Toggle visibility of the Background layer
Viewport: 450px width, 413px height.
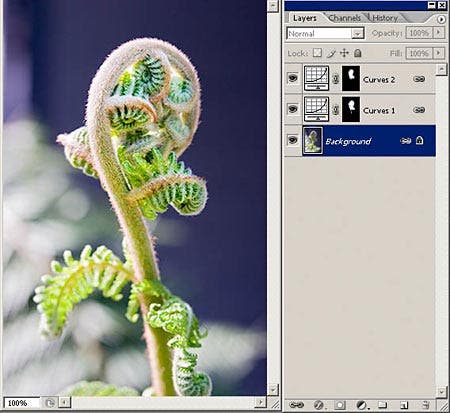pos(293,140)
